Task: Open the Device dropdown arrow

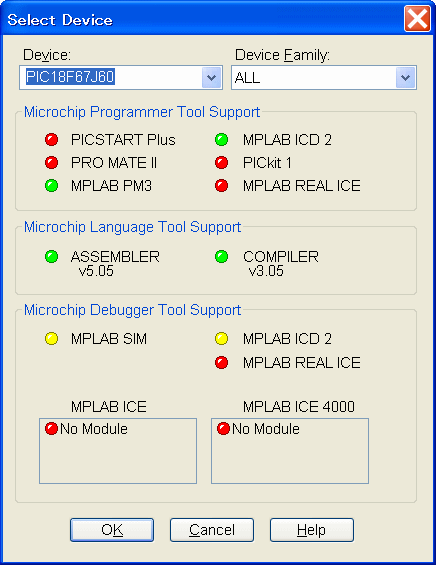Action: (211, 77)
